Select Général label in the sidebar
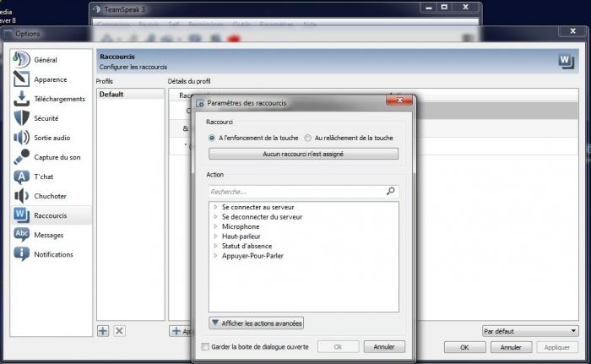Viewport: 591px width, 364px height. coord(46,60)
